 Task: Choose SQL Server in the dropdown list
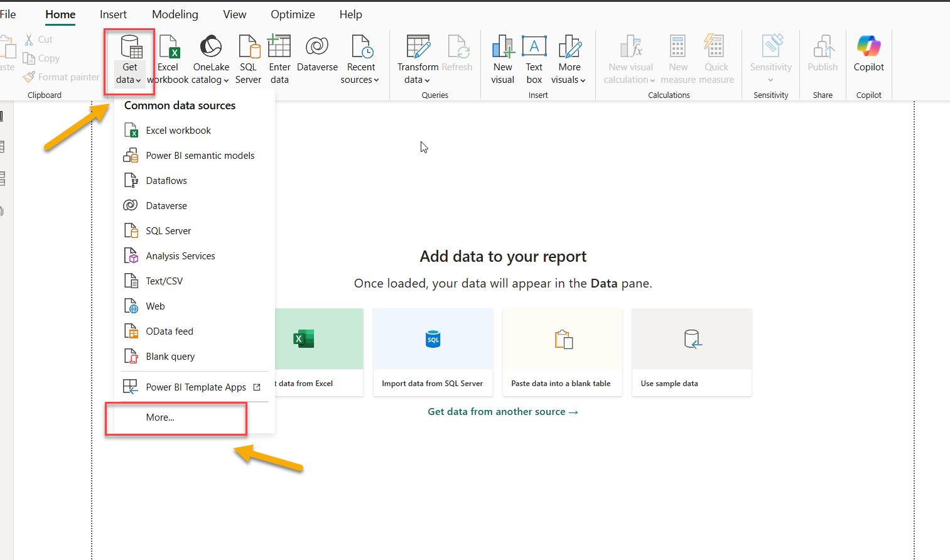click(195, 231)
